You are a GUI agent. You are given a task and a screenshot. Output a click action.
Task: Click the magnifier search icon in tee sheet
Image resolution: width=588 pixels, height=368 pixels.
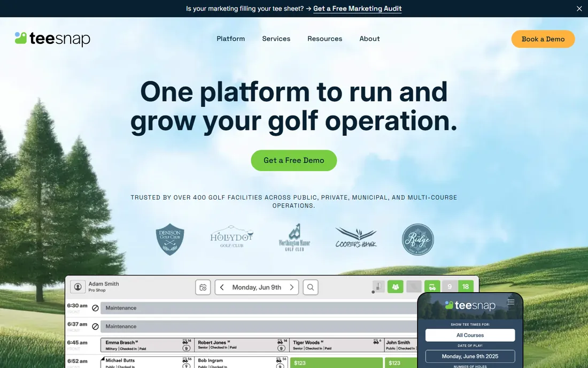(311, 287)
